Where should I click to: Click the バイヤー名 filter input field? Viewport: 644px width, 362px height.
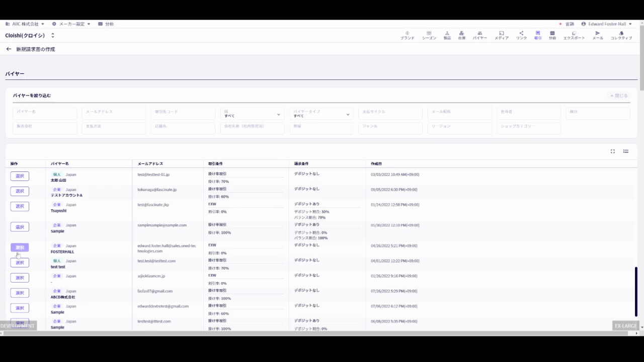[45, 114]
